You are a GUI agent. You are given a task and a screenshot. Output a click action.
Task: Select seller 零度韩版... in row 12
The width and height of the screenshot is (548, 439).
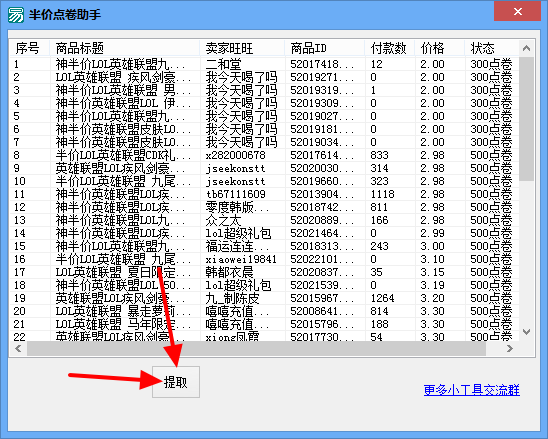(238, 207)
